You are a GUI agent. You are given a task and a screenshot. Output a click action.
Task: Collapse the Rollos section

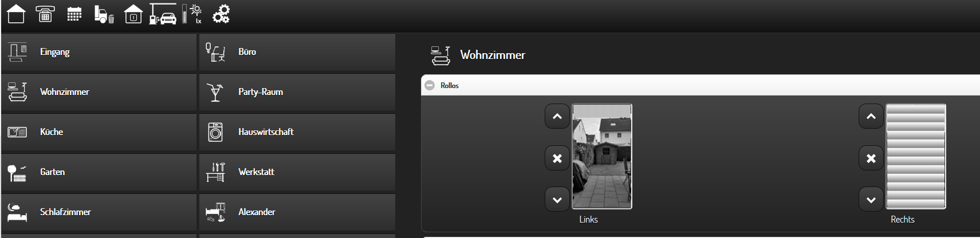[x=430, y=85]
